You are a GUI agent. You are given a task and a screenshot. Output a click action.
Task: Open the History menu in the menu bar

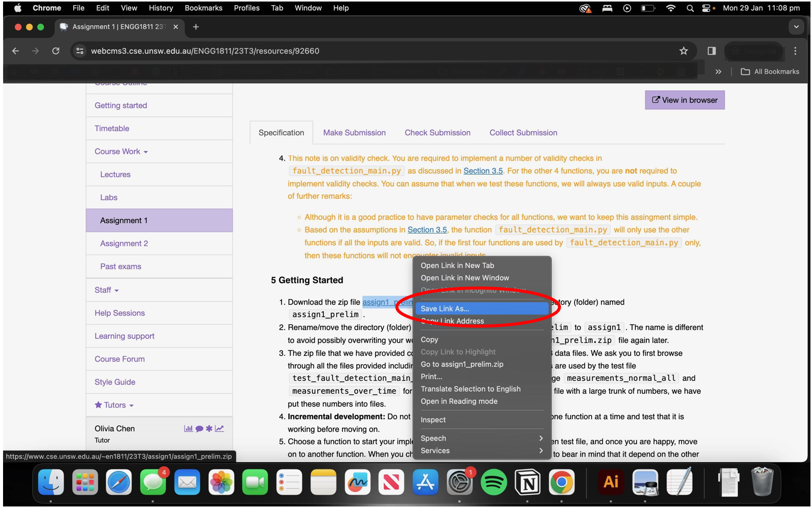[x=161, y=8]
